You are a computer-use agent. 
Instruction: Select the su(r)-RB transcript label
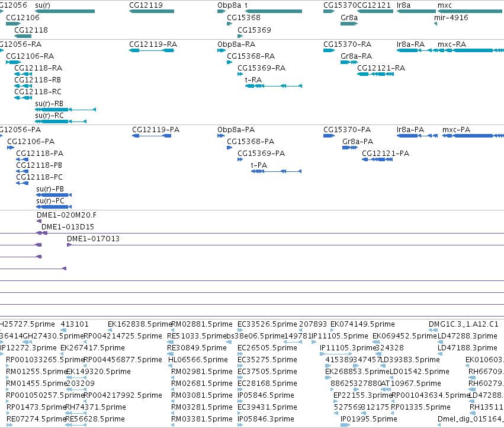[49, 104]
